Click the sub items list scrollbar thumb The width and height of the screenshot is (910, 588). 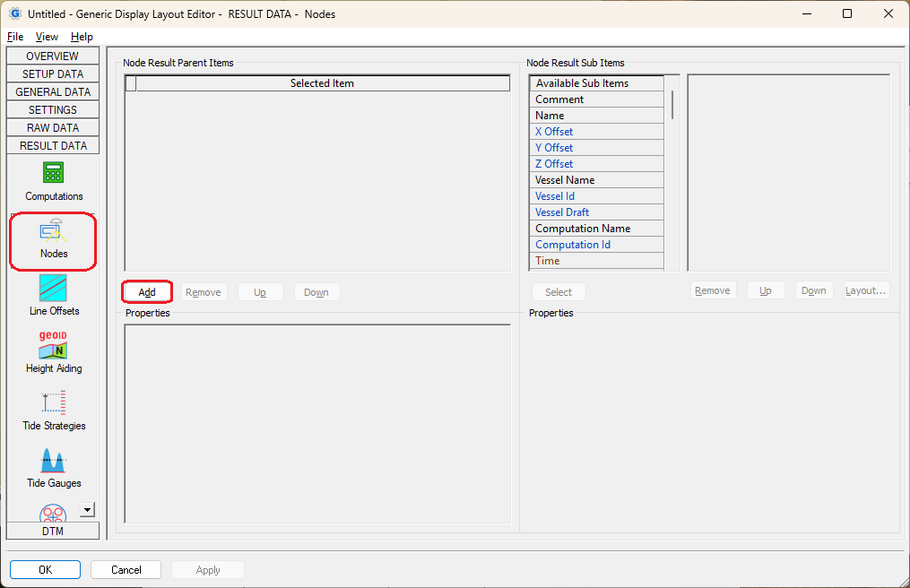[x=672, y=105]
